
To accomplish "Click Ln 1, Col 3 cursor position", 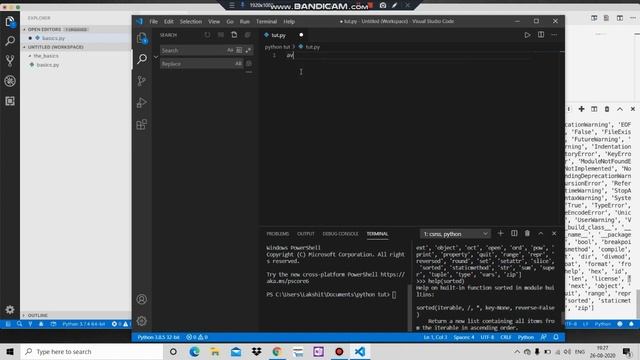I will [x=435, y=337].
